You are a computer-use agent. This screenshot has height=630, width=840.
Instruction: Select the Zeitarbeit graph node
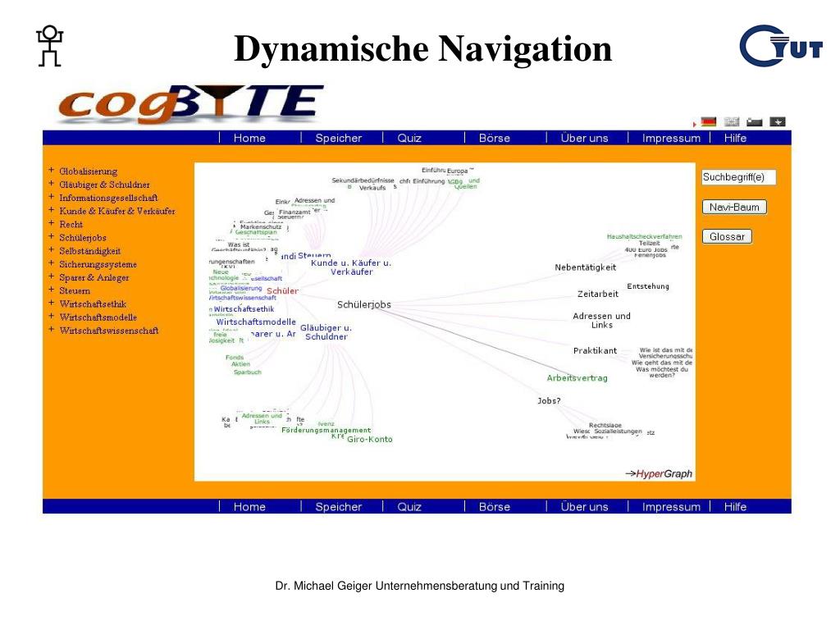598,294
